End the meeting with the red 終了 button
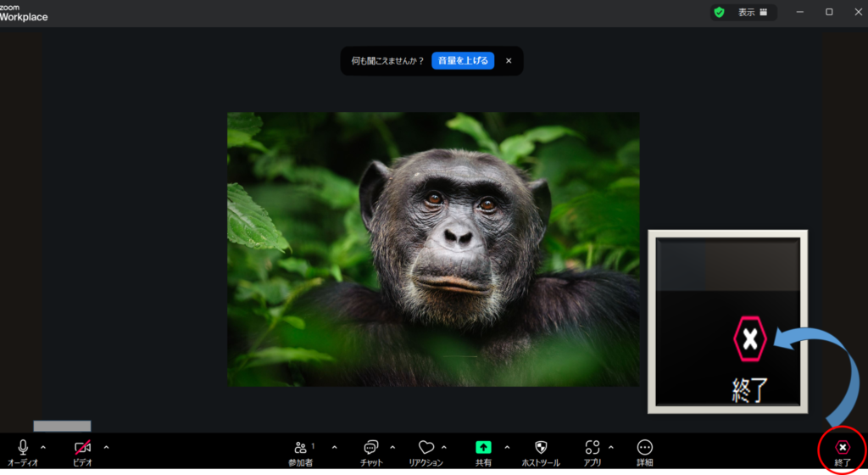 [x=842, y=448]
